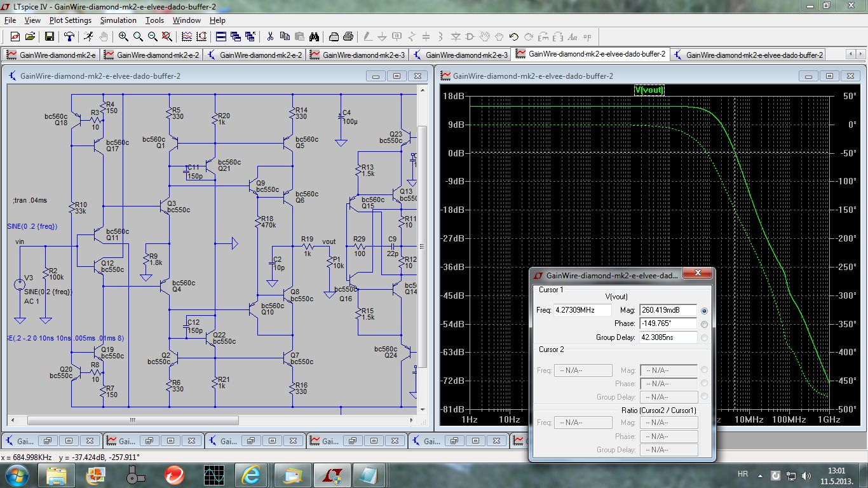Viewport: 868px width, 488px height.
Task: Select the Diode component tool icon
Action: click(456, 37)
